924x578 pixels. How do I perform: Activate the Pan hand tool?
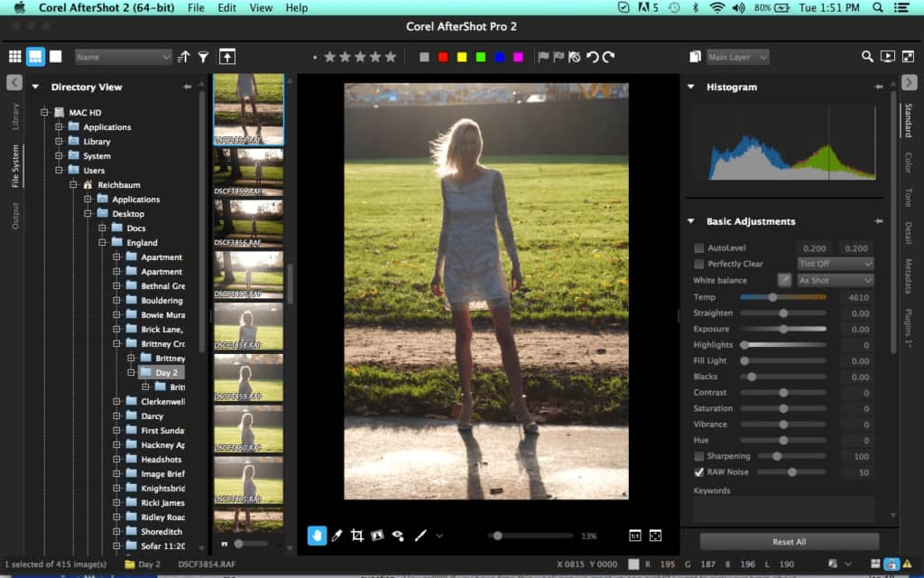317,536
